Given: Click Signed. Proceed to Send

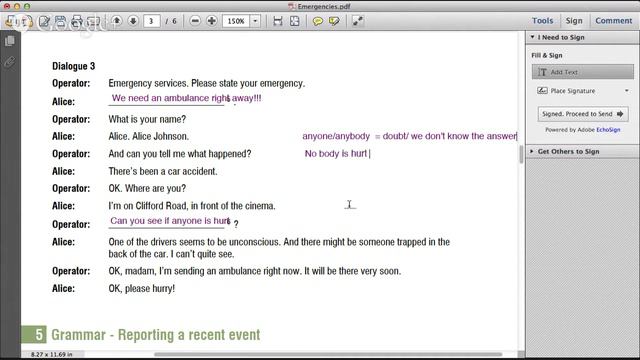Looking at the screenshot, I should click(x=583, y=114).
